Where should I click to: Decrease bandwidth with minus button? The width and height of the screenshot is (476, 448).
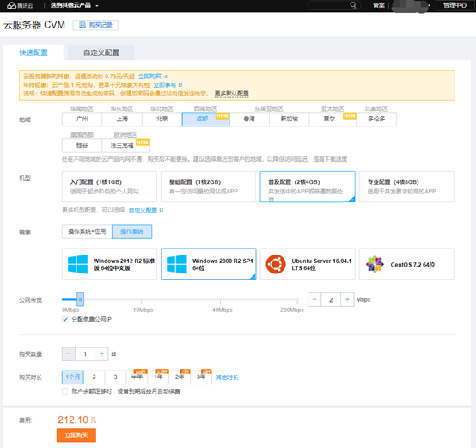314,300
